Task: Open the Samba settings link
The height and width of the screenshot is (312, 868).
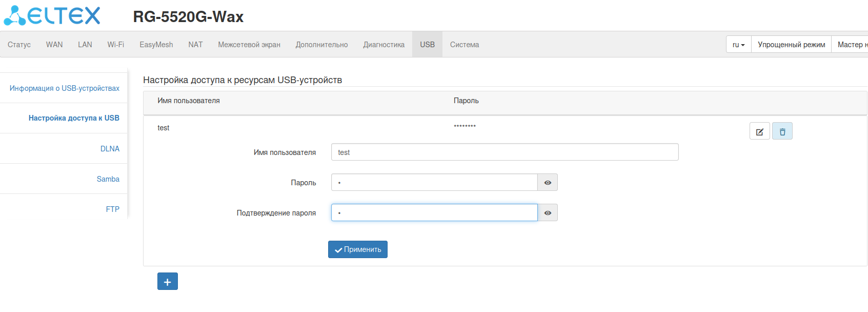Action: (x=108, y=179)
